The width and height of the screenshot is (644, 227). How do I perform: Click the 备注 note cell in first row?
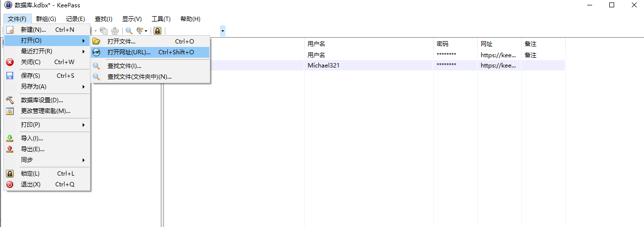pos(531,55)
